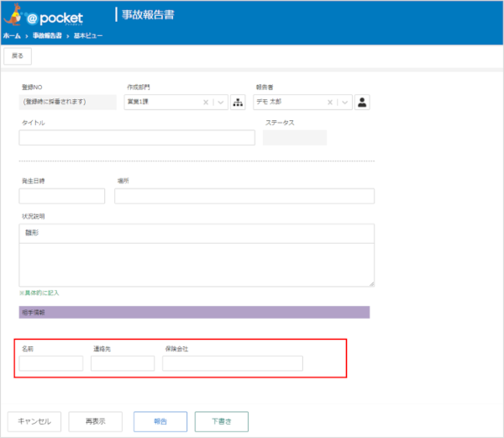Image resolution: width=504 pixels, height=438 pixels.
Task: Click the 戻る button
Action: (x=18, y=56)
